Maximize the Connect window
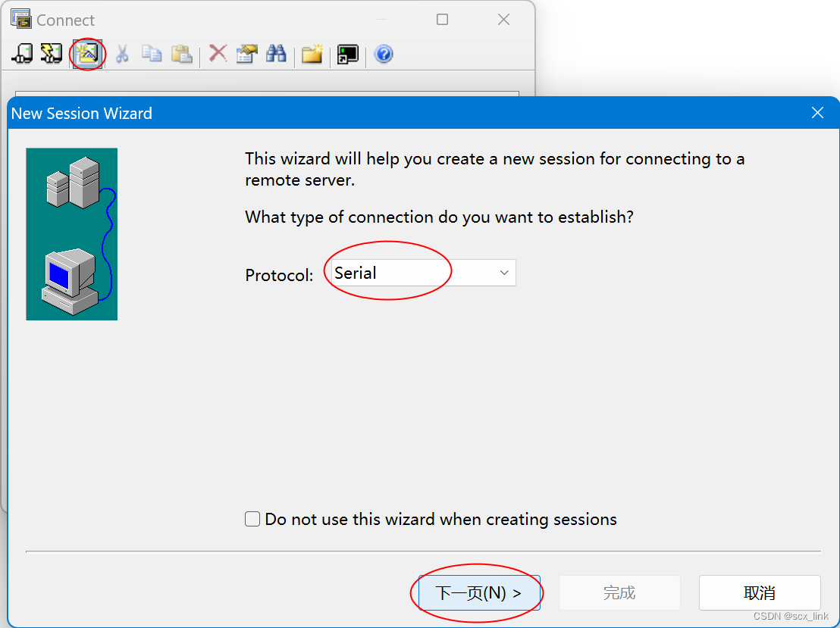The width and height of the screenshot is (840, 628). point(442,19)
